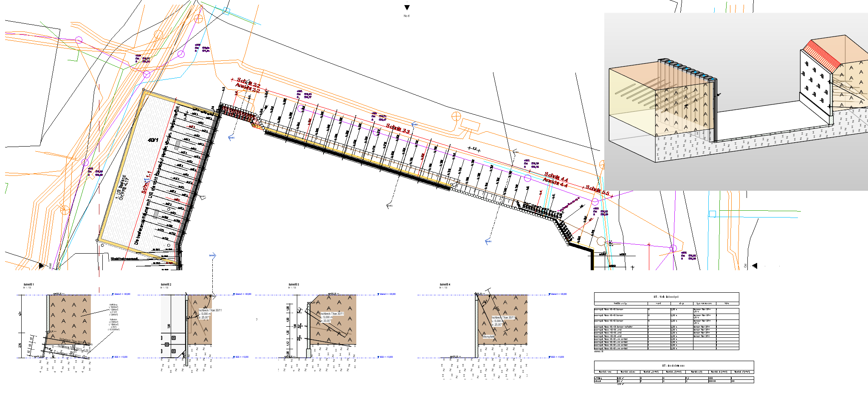Click the 40/1 parcel number label
Viewport: 868px width, 393px height.
153,140
